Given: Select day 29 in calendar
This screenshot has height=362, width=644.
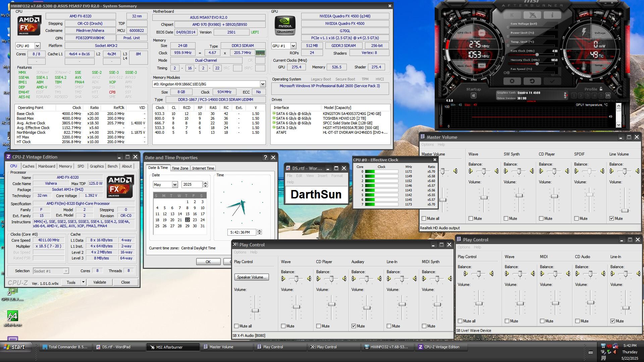Looking at the screenshot, I should (x=187, y=226).
